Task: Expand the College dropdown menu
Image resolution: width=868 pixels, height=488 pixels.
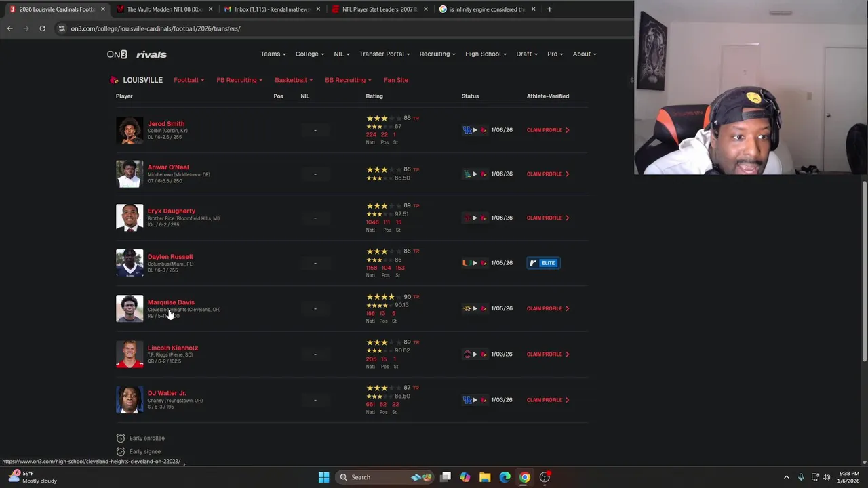Action: [309, 54]
